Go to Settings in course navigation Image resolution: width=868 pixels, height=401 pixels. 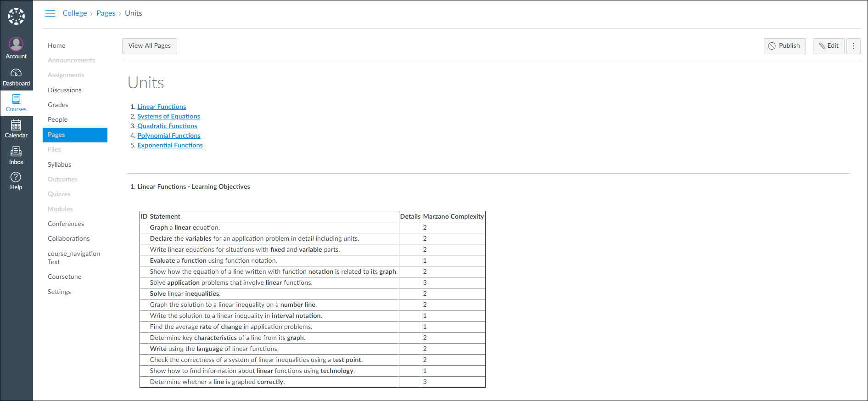point(59,292)
